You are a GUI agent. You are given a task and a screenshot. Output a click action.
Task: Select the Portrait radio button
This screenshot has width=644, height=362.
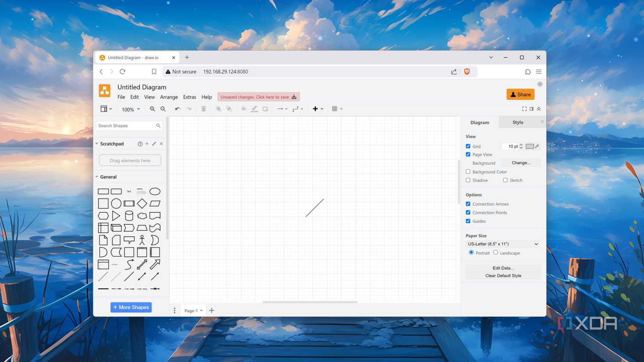point(471,253)
